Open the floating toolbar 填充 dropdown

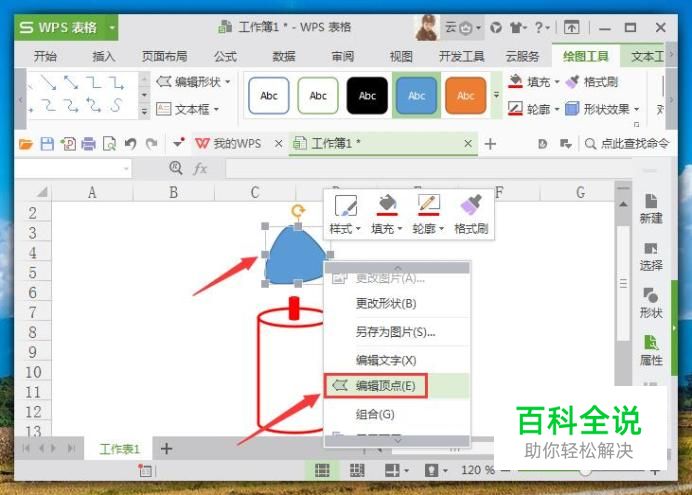coord(387,214)
